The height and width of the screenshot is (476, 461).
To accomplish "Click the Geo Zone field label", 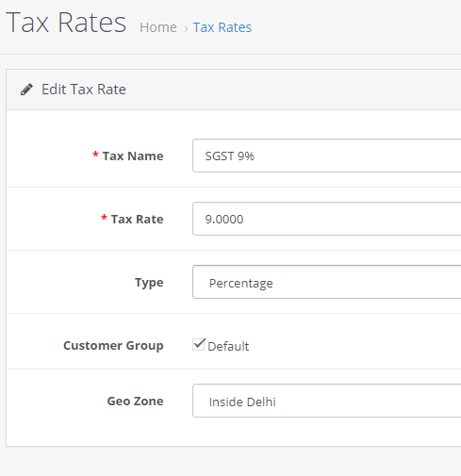I will (136, 401).
